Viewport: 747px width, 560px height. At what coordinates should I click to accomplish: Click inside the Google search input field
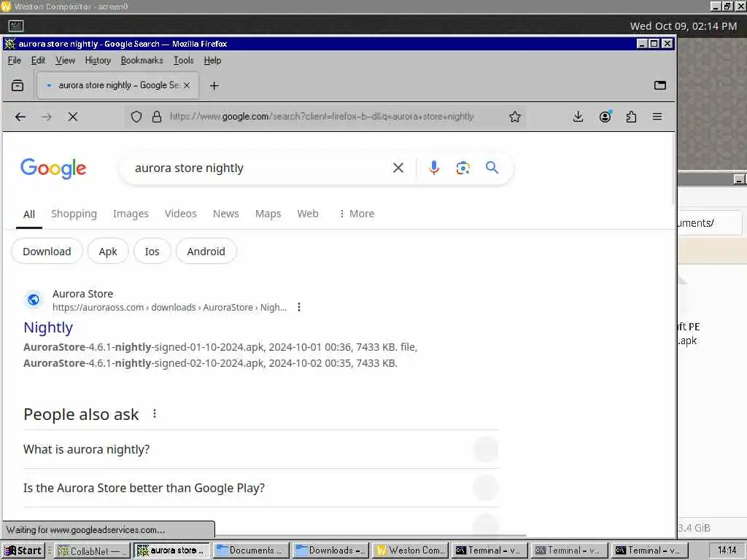(x=258, y=168)
